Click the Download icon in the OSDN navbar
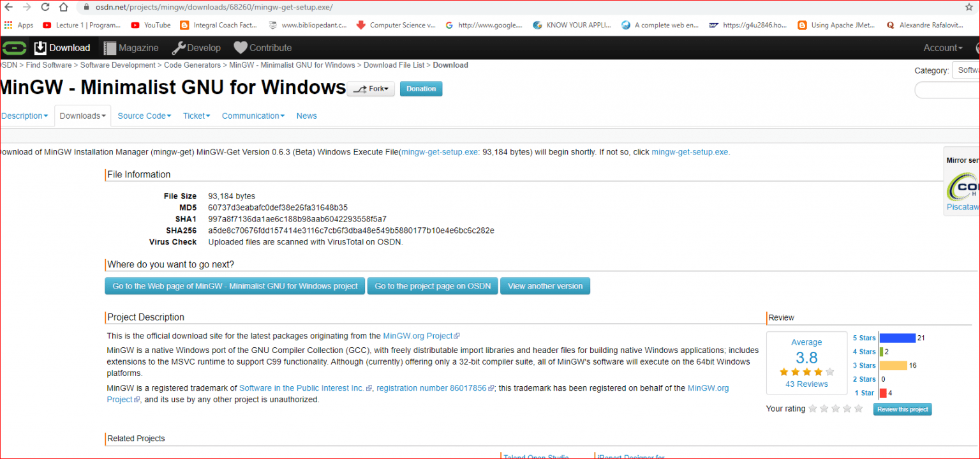This screenshot has width=980, height=459. [39, 47]
